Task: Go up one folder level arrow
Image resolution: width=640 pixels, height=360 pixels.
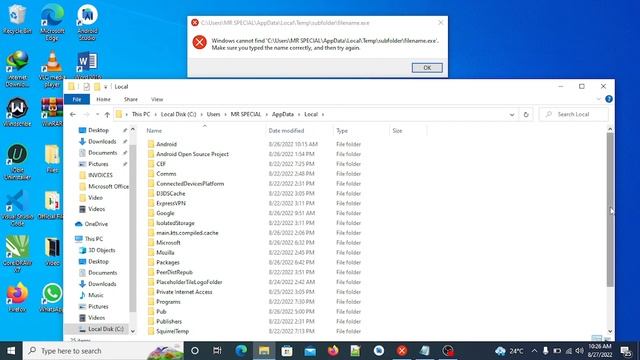Action: [107, 115]
